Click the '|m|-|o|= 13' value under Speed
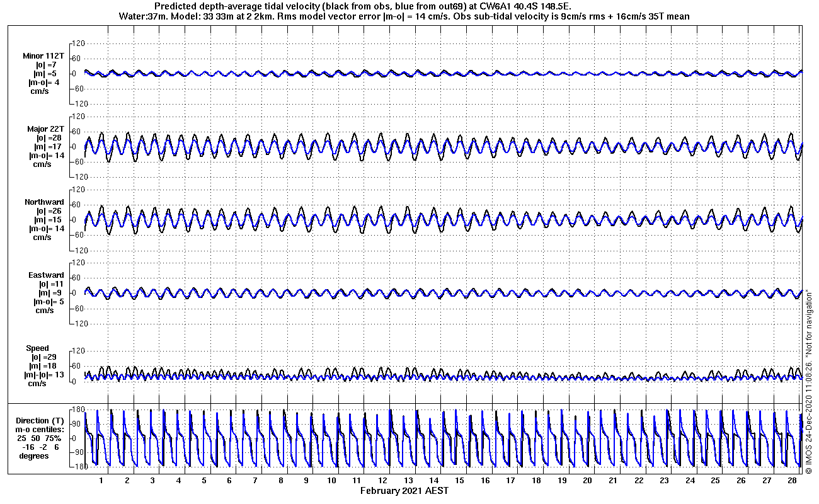Image resolution: width=819 pixels, height=504 pixels. (x=44, y=375)
